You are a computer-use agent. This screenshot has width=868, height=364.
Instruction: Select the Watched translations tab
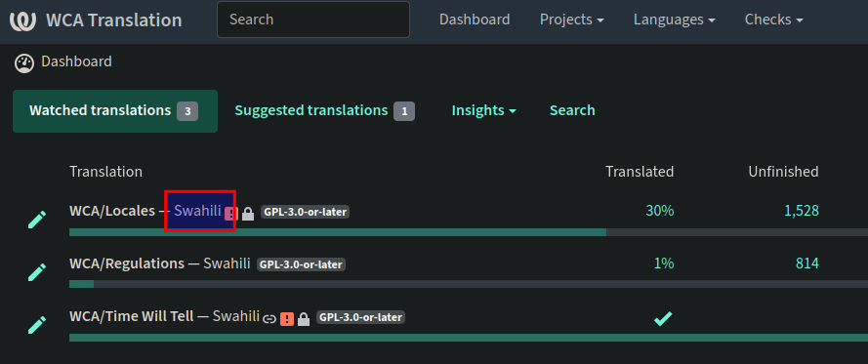(x=115, y=110)
